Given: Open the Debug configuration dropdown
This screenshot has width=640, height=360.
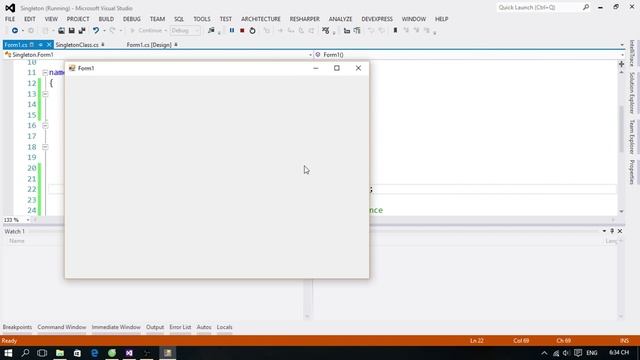Looking at the screenshot, I should [x=185, y=31].
